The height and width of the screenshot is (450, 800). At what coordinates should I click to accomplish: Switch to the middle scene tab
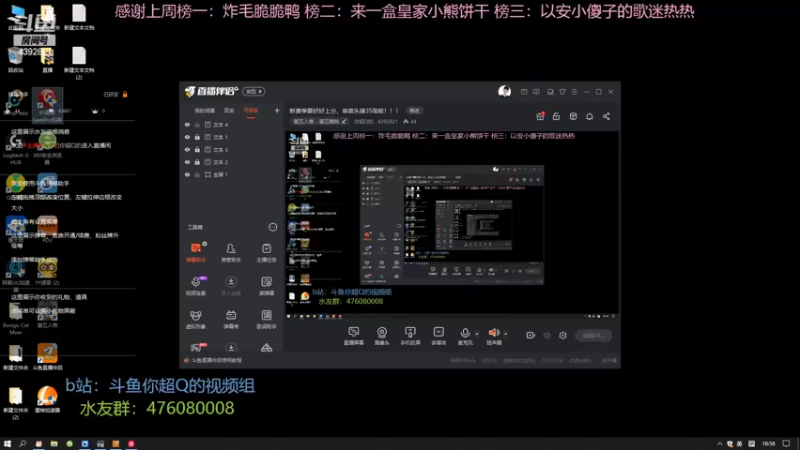[229, 111]
